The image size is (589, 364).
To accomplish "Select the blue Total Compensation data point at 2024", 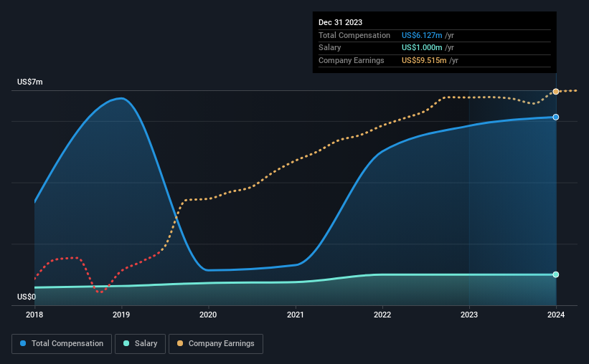I will tap(556, 117).
